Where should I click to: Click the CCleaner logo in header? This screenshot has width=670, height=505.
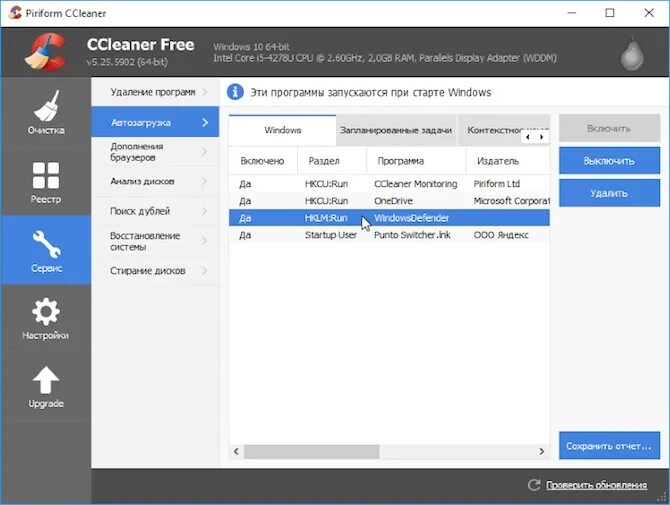45,52
